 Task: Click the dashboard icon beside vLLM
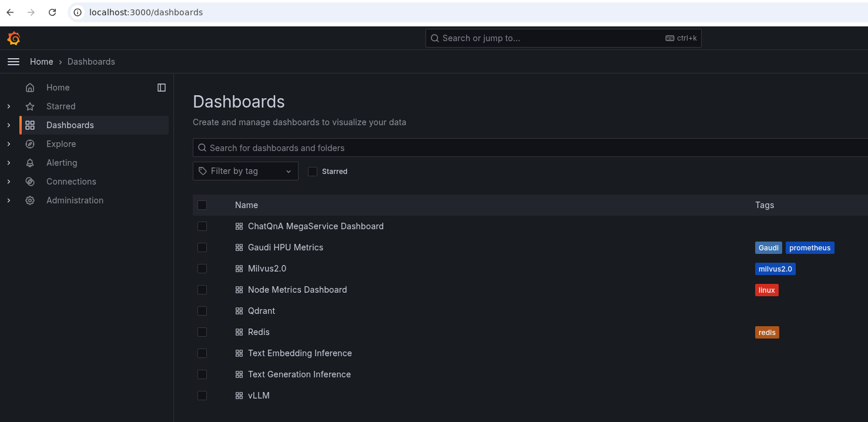point(239,396)
